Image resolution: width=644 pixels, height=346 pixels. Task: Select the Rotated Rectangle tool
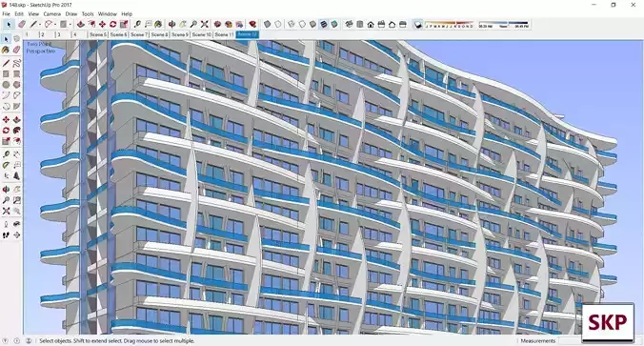pos(16,74)
